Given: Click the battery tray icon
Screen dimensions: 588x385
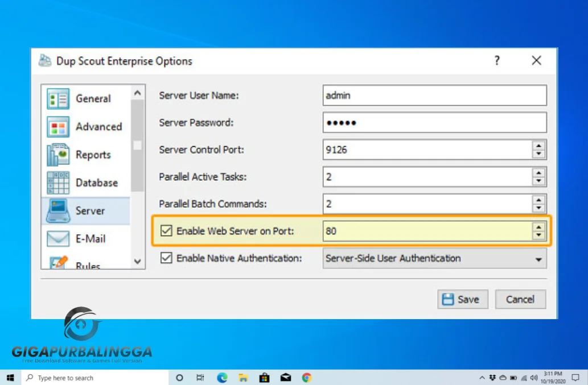Looking at the screenshot, I should [513, 378].
